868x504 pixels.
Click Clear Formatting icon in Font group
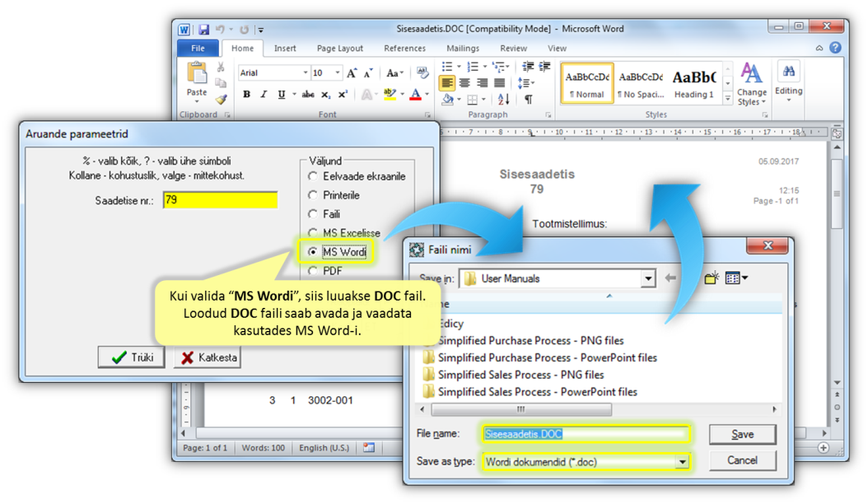point(422,73)
